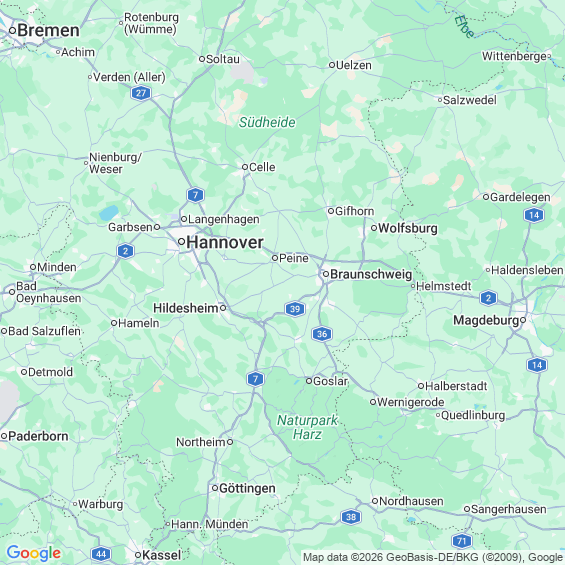
Task: Select the Magdeburg city label
Action: point(486,320)
